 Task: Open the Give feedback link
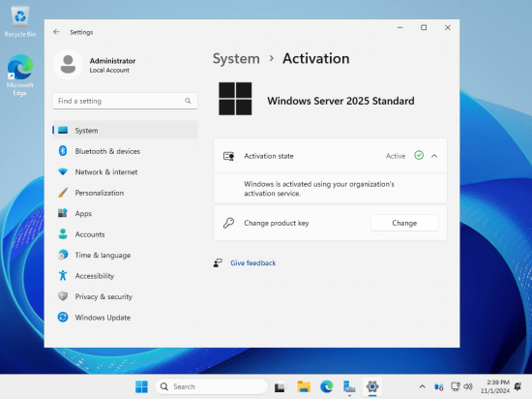[253, 262]
